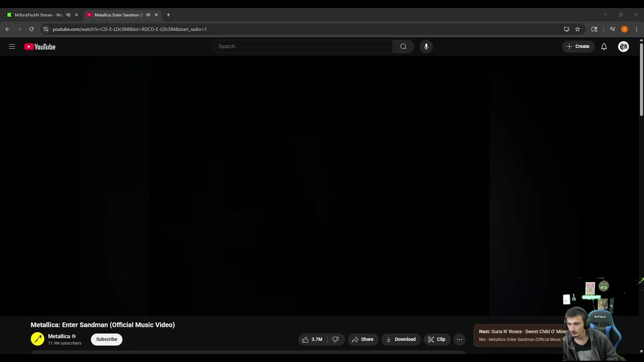The height and width of the screenshot is (362, 644).
Task: Start voice search with microphone icon
Action: point(426,46)
